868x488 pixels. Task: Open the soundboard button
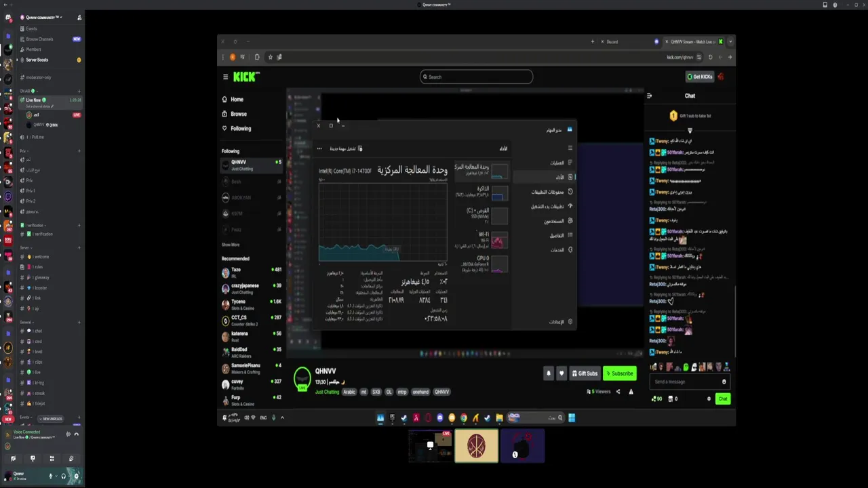coord(71,459)
